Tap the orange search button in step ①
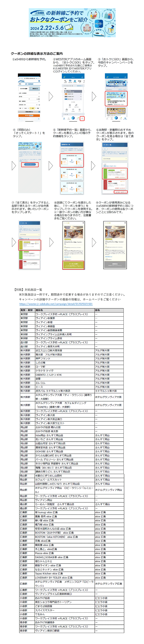This screenshot has width=144, height=644. (29, 115)
